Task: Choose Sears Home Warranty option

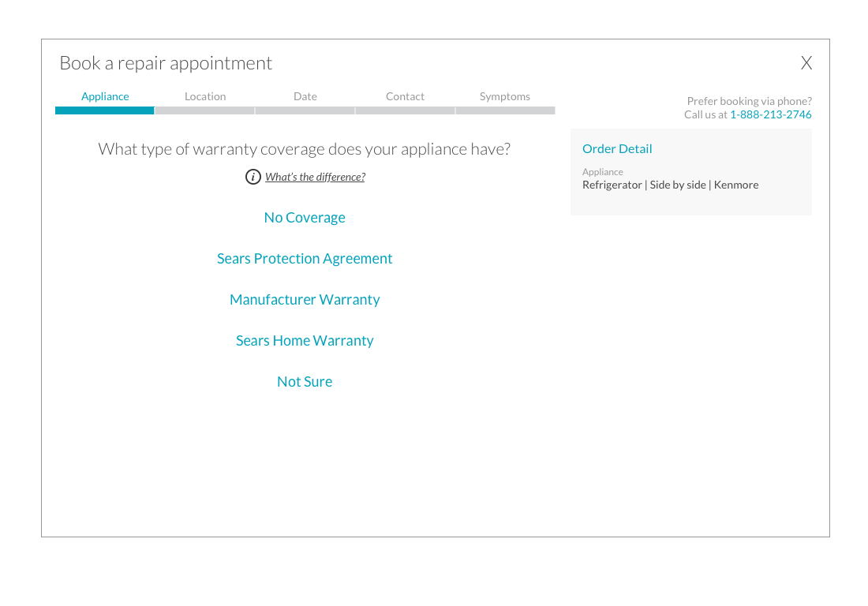Action: click(x=305, y=340)
